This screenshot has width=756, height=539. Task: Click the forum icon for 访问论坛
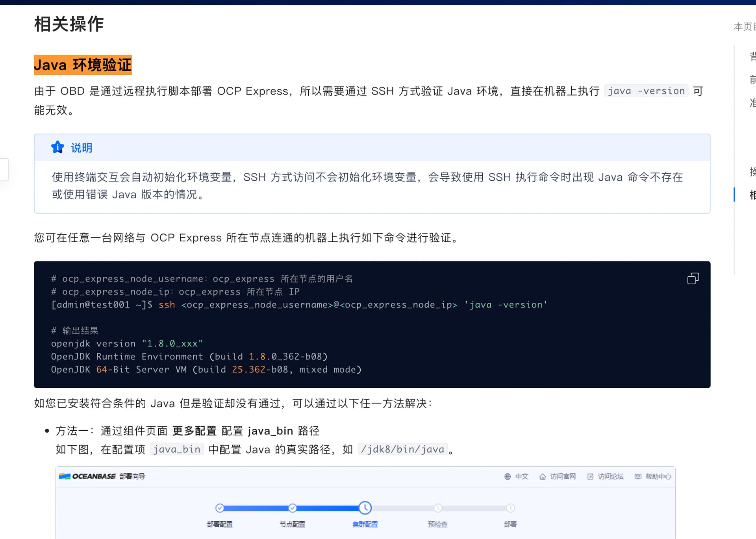coord(590,476)
